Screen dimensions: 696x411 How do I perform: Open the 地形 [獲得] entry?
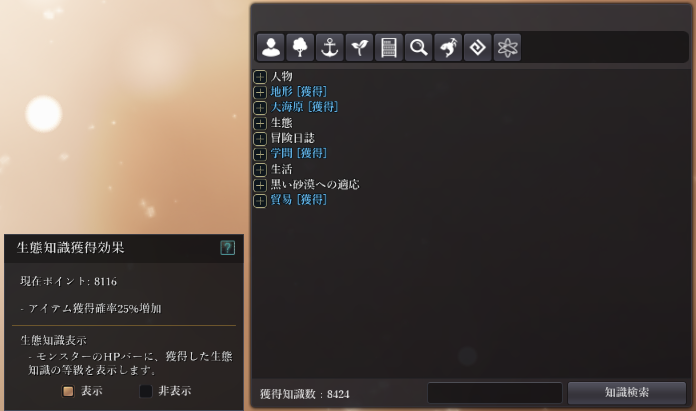pos(299,91)
